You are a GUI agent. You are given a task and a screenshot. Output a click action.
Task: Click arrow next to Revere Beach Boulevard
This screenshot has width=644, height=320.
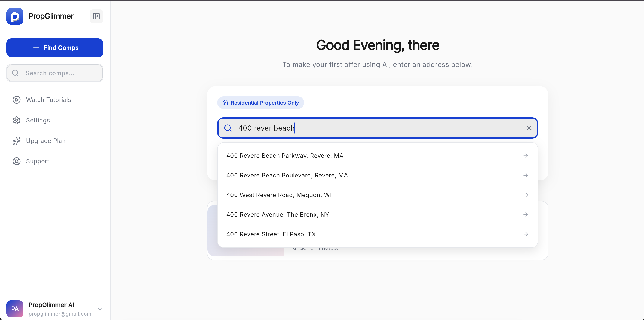(526, 175)
